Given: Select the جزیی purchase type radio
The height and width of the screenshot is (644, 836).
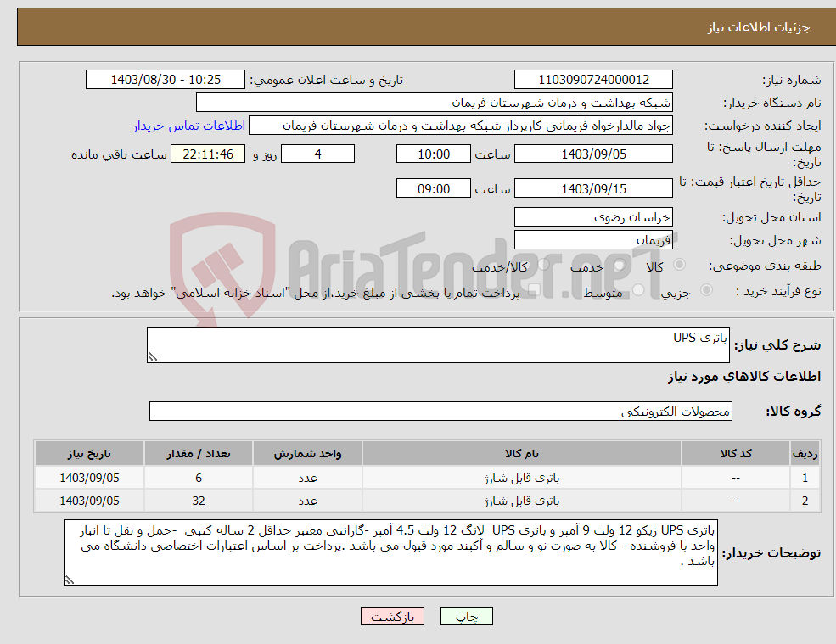Looking at the screenshot, I should (706, 290).
